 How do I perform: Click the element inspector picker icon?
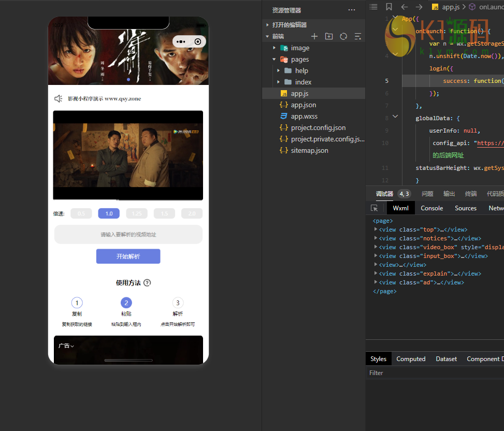[x=375, y=208]
